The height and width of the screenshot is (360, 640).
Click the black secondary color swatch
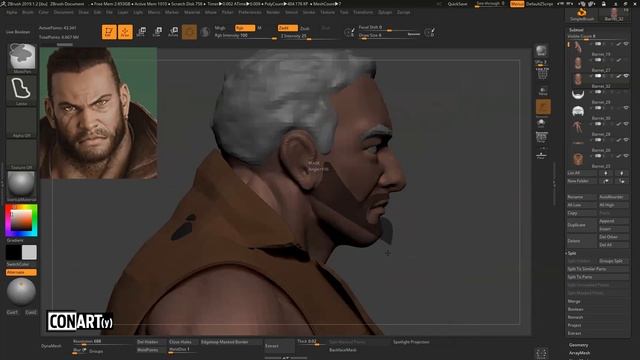point(13,252)
